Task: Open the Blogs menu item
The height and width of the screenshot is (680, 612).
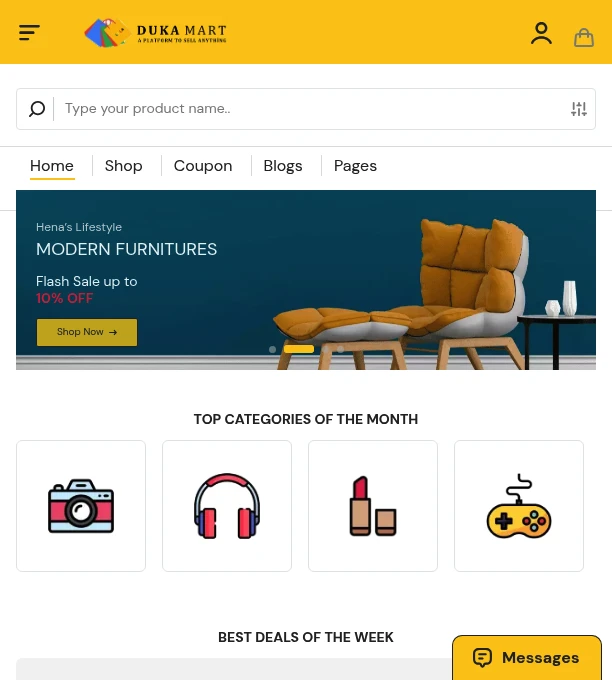Action: click(x=283, y=166)
